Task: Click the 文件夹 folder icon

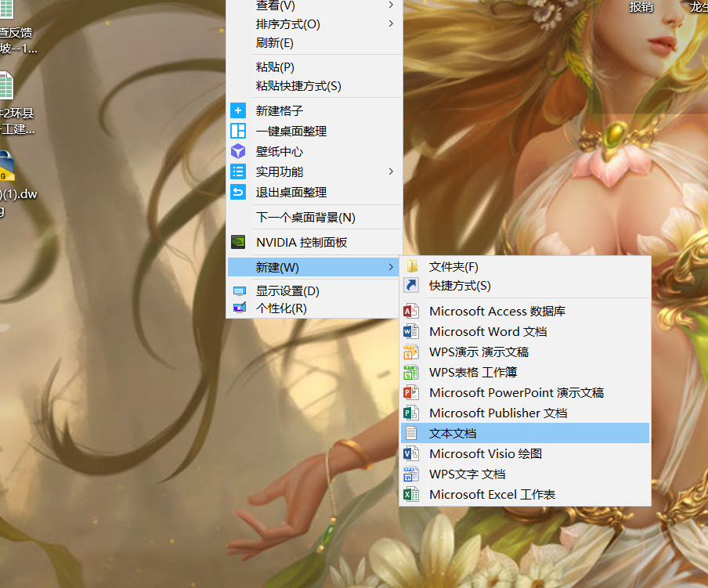Action: point(412,266)
